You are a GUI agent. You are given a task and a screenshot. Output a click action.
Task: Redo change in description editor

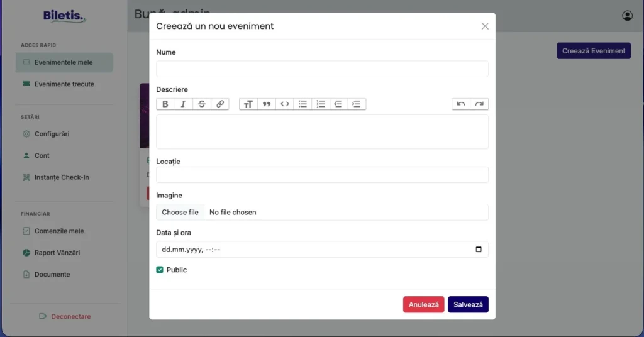click(x=479, y=104)
